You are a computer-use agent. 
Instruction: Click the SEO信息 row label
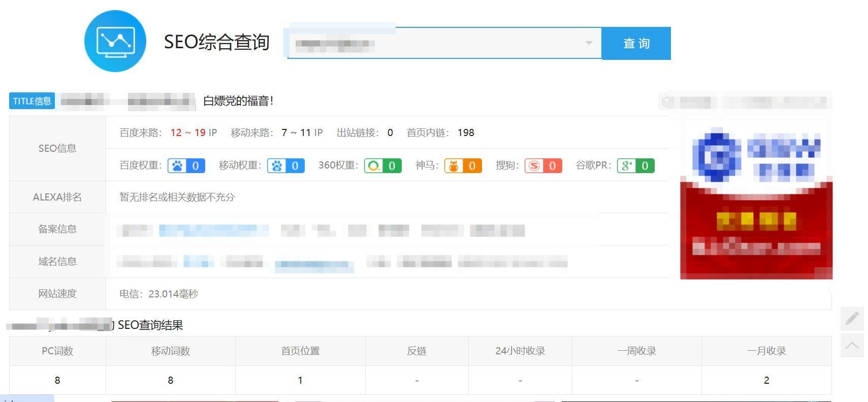57,148
